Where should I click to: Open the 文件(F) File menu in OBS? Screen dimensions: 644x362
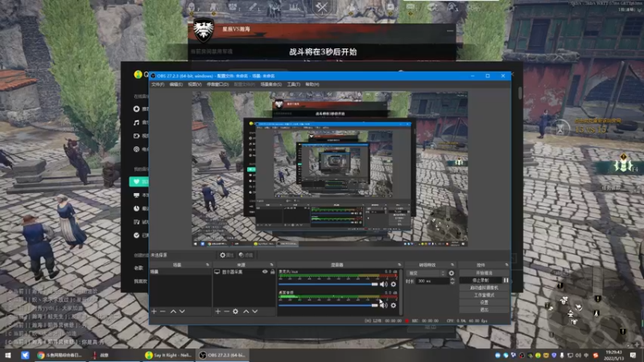coord(158,84)
